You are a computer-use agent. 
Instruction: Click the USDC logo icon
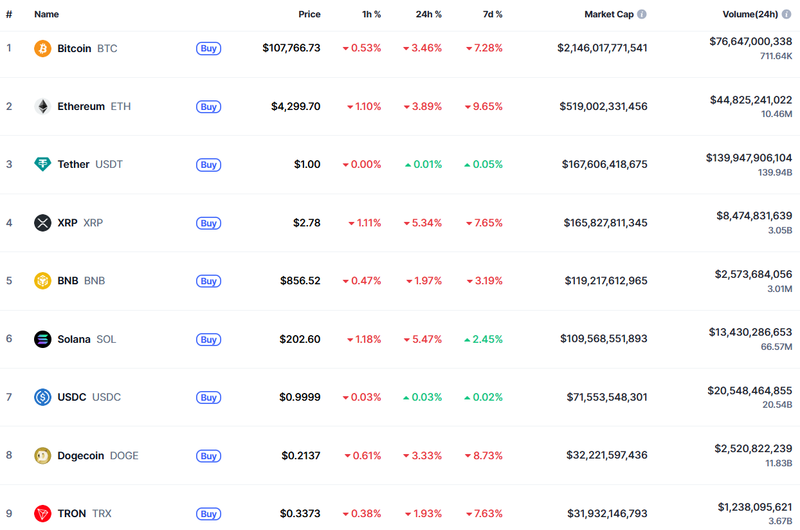(43, 397)
